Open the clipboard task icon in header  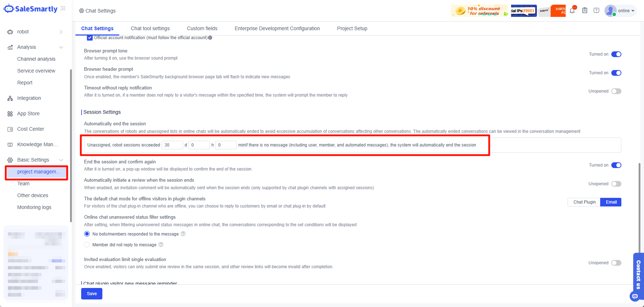point(585,10)
